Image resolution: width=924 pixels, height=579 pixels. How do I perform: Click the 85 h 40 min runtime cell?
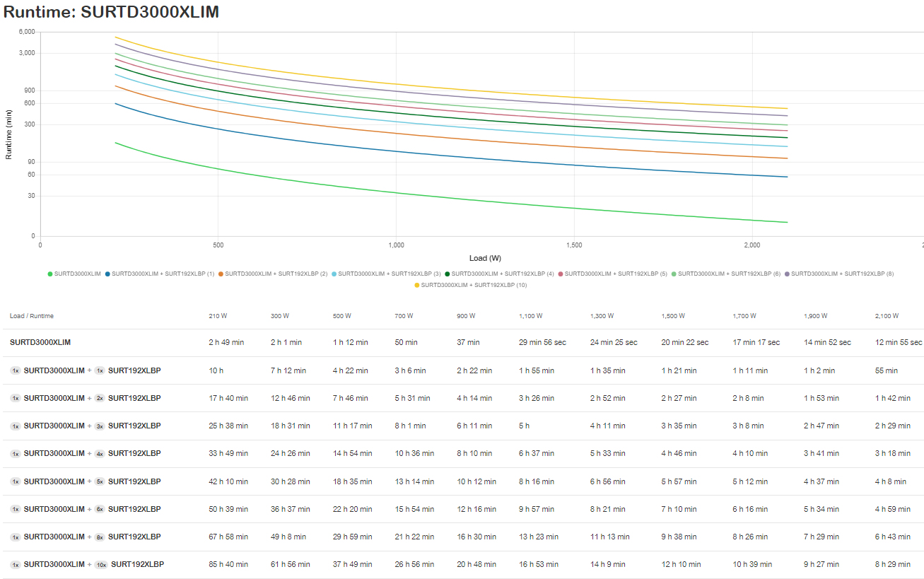click(x=228, y=564)
